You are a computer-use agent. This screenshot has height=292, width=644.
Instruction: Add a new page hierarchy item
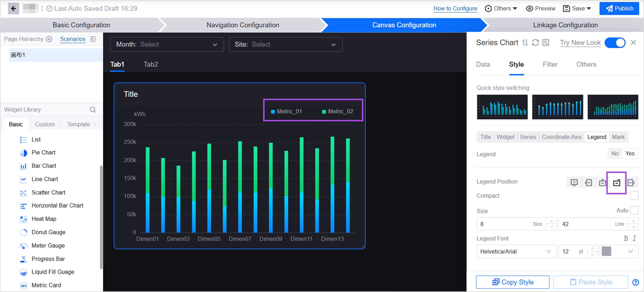point(49,39)
